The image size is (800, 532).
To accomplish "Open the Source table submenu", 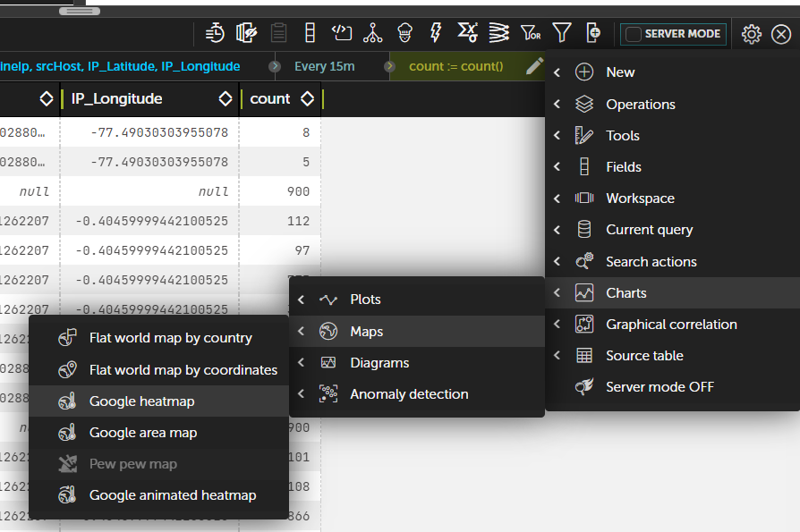I will point(672,356).
